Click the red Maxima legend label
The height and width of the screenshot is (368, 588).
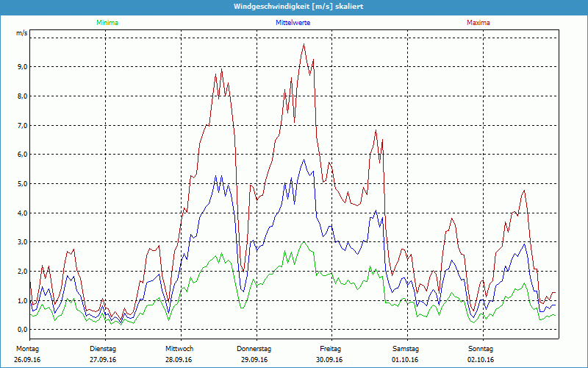click(x=478, y=23)
